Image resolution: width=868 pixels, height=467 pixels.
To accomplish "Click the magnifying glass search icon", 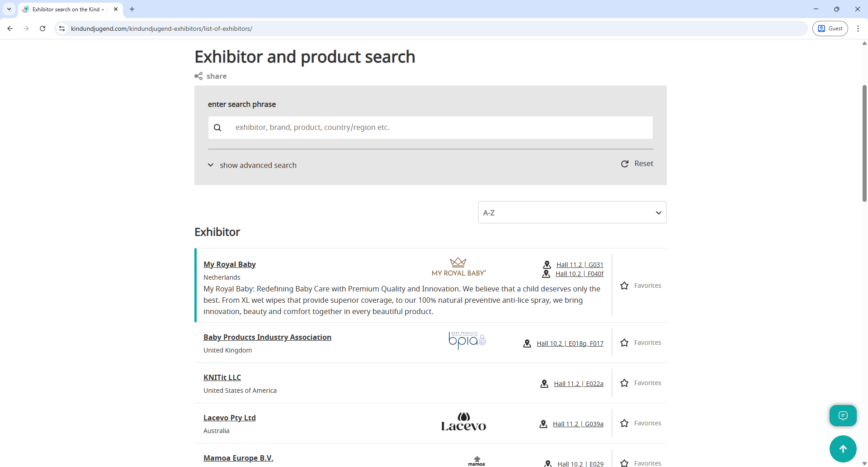I will tap(218, 127).
